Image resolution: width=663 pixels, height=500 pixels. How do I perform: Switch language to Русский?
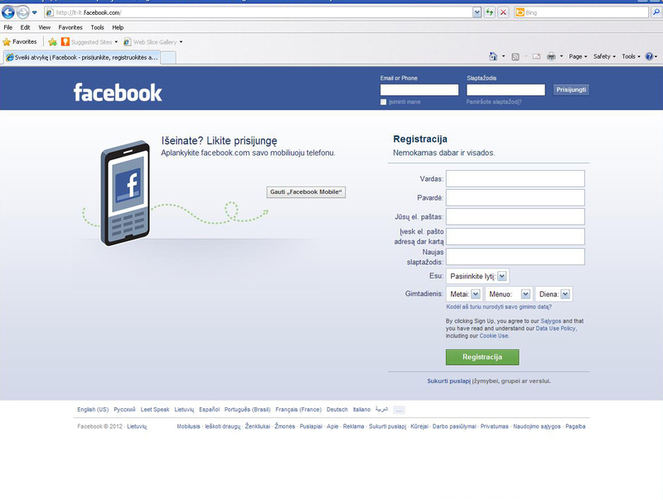point(124,410)
